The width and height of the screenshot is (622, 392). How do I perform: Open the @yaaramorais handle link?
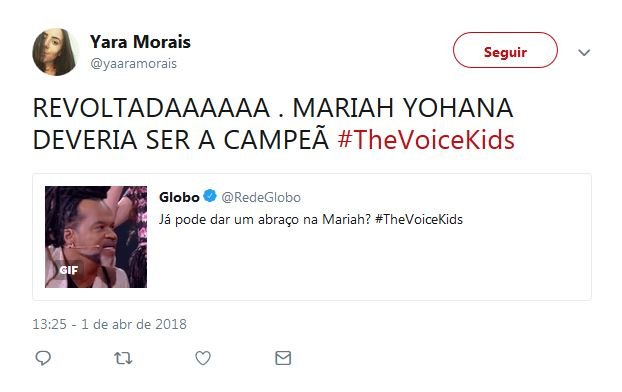coord(133,63)
